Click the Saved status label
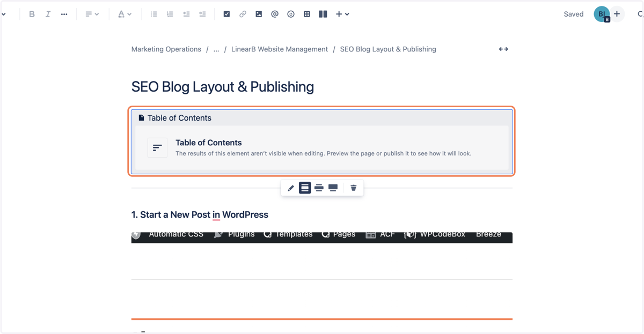 click(573, 14)
